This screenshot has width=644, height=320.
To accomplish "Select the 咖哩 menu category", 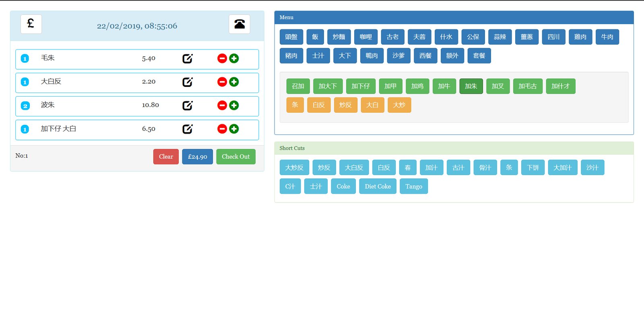I will (x=366, y=37).
